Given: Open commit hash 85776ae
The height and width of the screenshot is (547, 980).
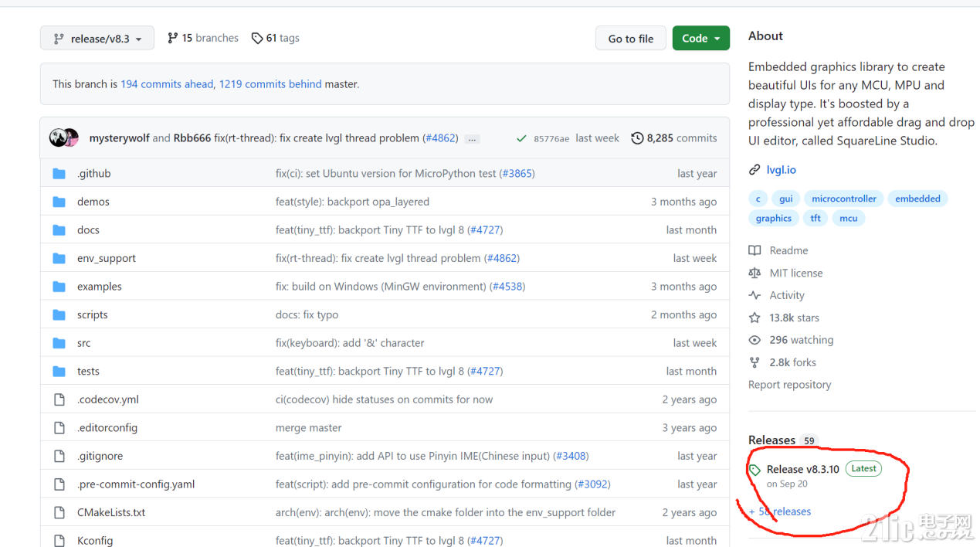Looking at the screenshot, I should [x=551, y=138].
